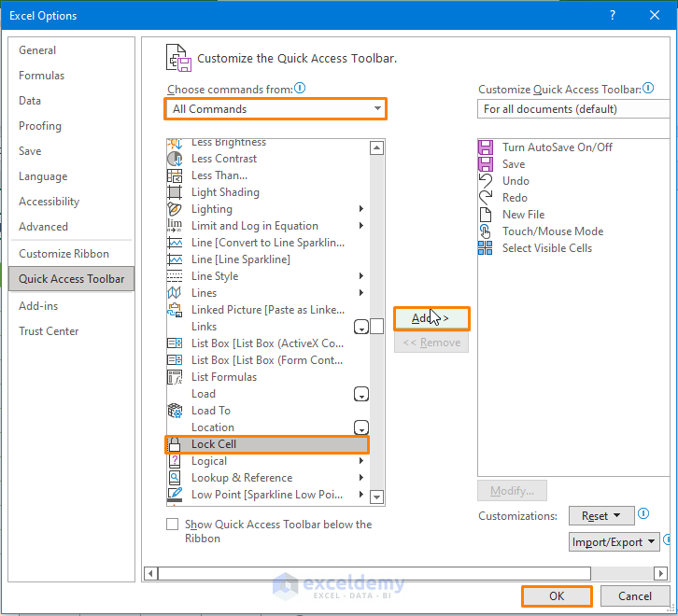Click the Undo arrow icon
678x616 pixels.
(x=485, y=181)
